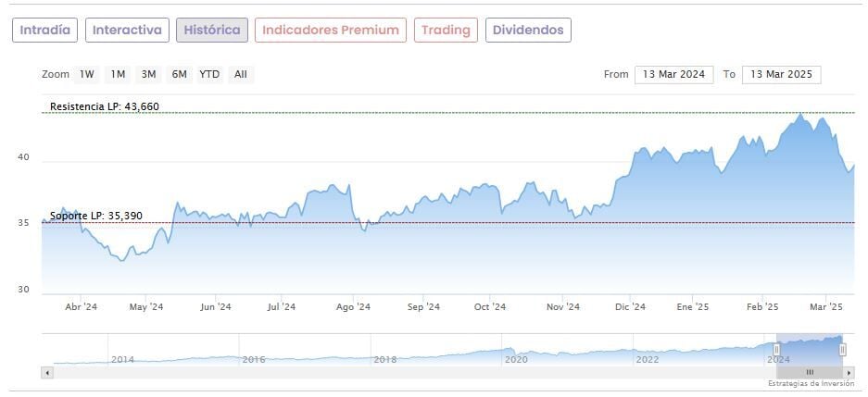Set zoom range to 1W
The height and width of the screenshot is (397, 868).
point(87,74)
